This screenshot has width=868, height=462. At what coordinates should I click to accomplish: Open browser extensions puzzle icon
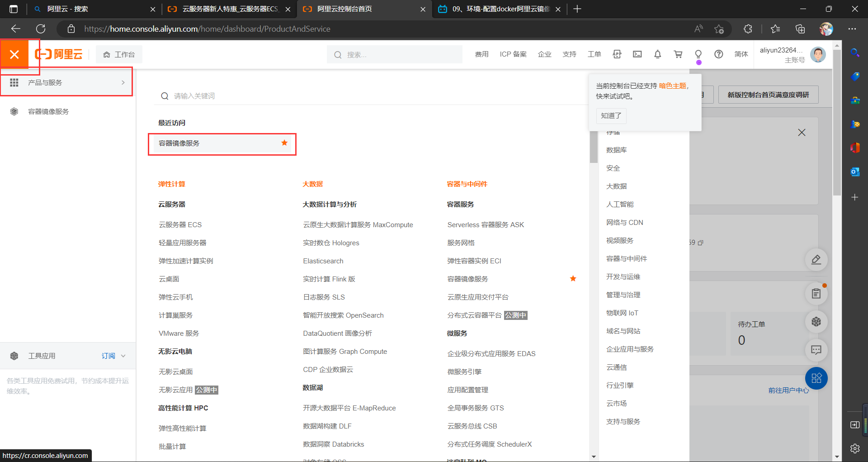pos(748,29)
